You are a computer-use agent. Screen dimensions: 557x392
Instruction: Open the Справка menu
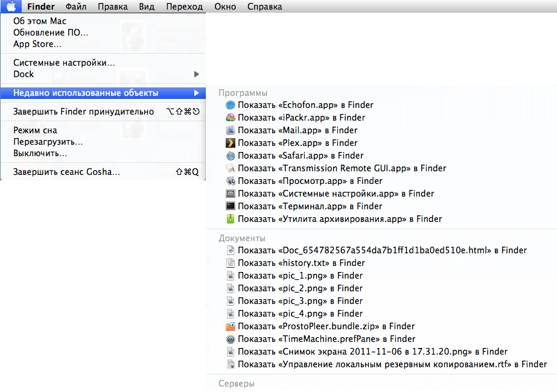pyautogui.click(x=265, y=7)
